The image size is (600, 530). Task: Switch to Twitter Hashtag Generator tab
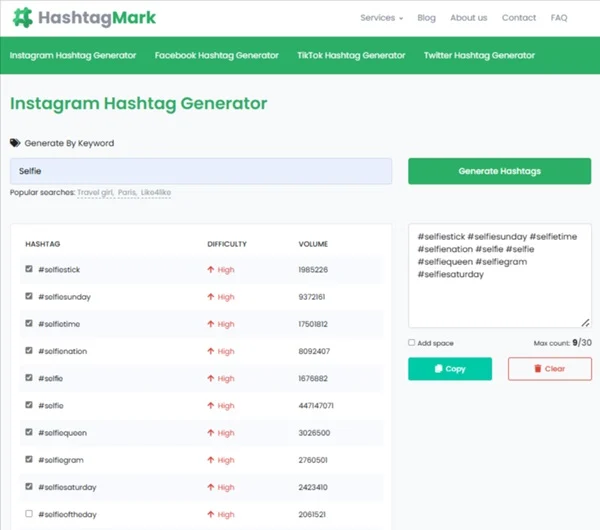(x=479, y=55)
